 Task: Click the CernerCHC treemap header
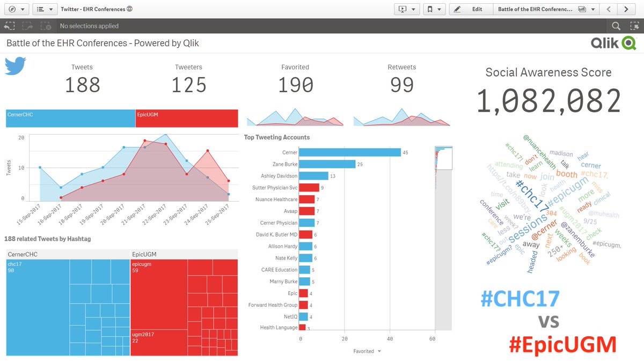[x=68, y=254]
